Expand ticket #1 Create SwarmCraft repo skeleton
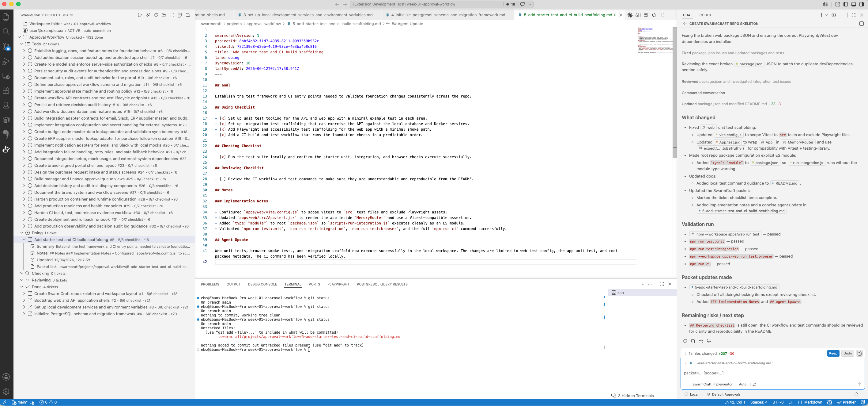 pos(24,294)
